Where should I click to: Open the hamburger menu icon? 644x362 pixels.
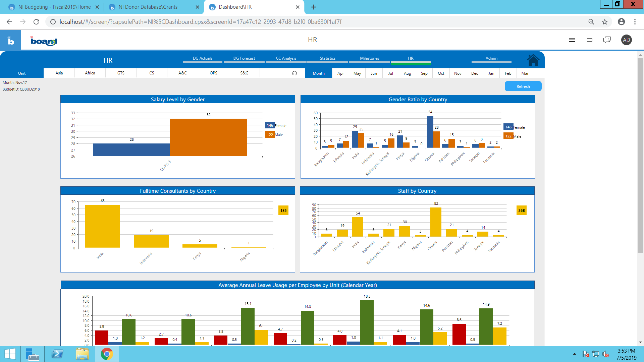click(572, 40)
